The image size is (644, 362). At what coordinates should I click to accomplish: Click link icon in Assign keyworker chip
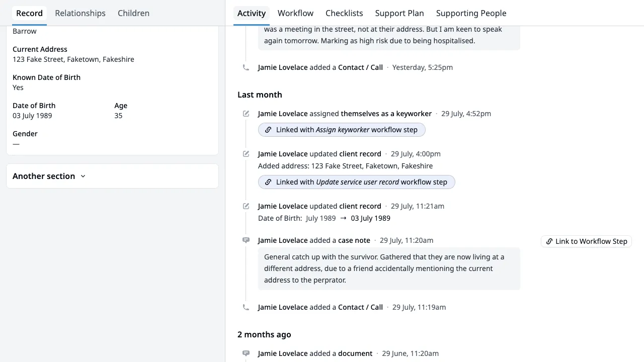[x=268, y=130]
